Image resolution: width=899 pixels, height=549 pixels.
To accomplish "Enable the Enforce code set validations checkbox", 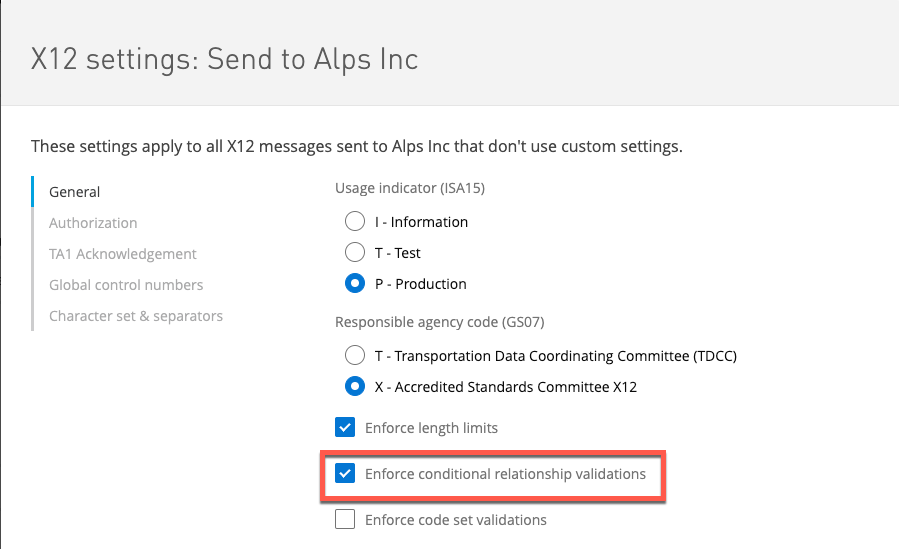I will [x=345, y=519].
